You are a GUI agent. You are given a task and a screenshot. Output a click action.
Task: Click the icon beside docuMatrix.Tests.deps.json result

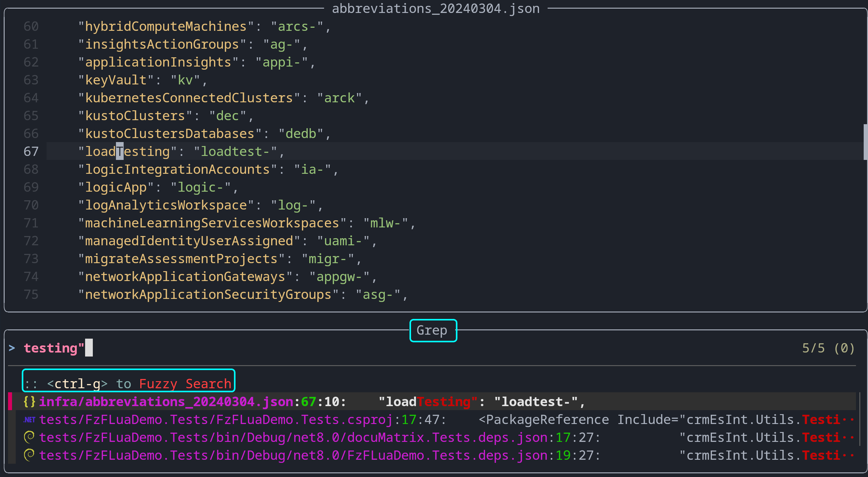pyautogui.click(x=29, y=437)
